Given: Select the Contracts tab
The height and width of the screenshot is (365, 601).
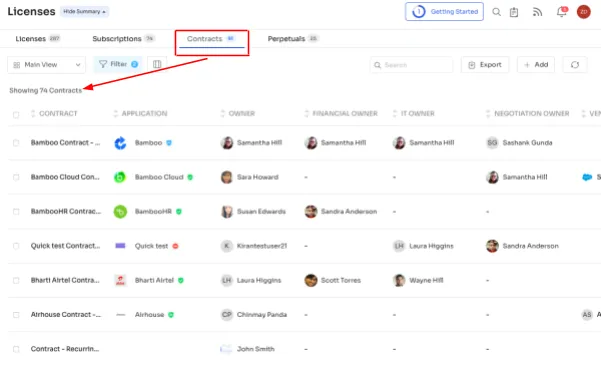Looking at the screenshot, I should [211, 39].
